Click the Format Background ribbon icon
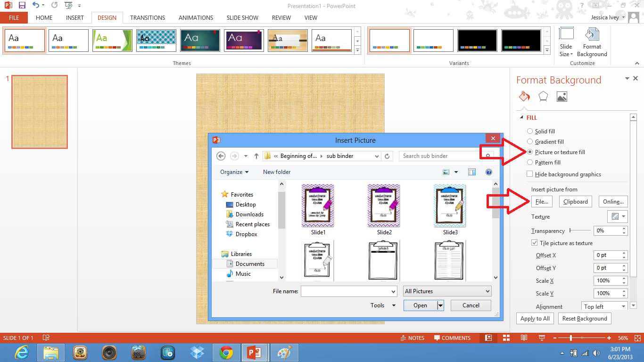The height and width of the screenshot is (362, 644). pos(592,42)
